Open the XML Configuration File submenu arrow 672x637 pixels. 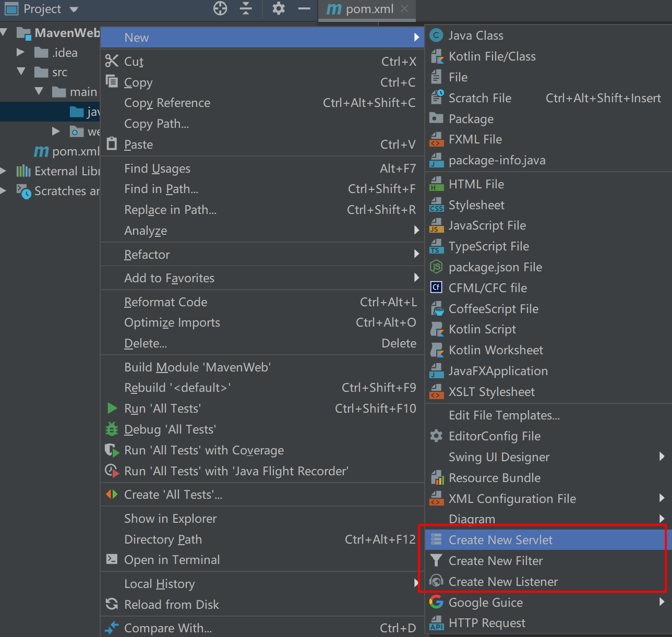point(662,498)
